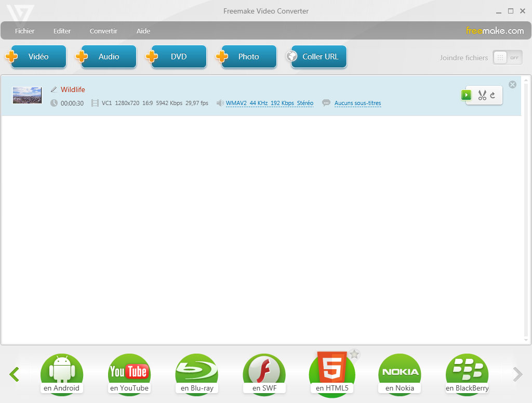Viewport: 532px width, 403px height.
Task: Open the Fichier menu
Action: [x=25, y=31]
